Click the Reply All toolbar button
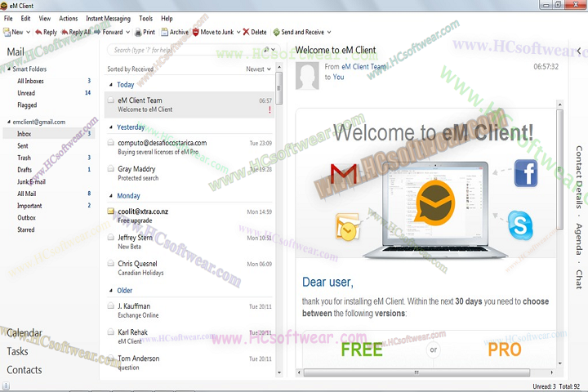Screen dimensions: 588x392 point(76,33)
